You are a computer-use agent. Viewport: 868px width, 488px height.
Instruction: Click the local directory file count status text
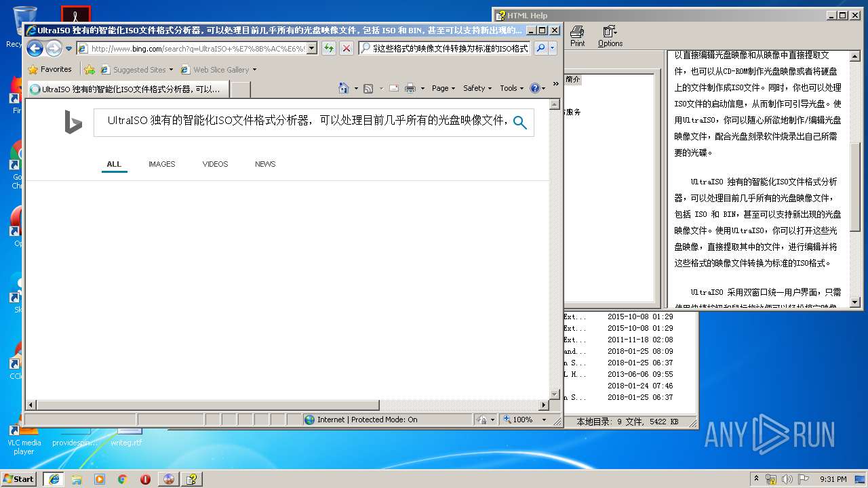(x=627, y=422)
